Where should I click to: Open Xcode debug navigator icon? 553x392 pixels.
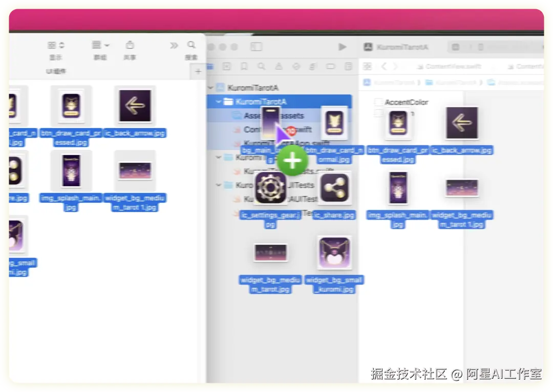313,67
